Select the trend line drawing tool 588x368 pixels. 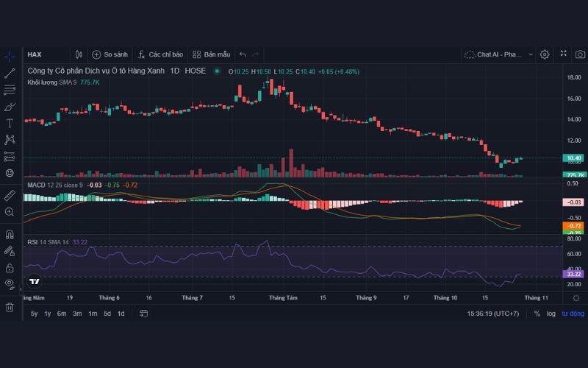[x=10, y=73]
